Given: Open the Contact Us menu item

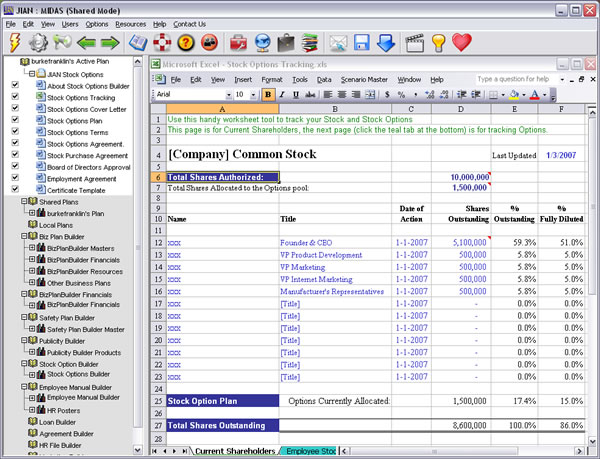Looking at the screenshot, I should click(x=189, y=24).
